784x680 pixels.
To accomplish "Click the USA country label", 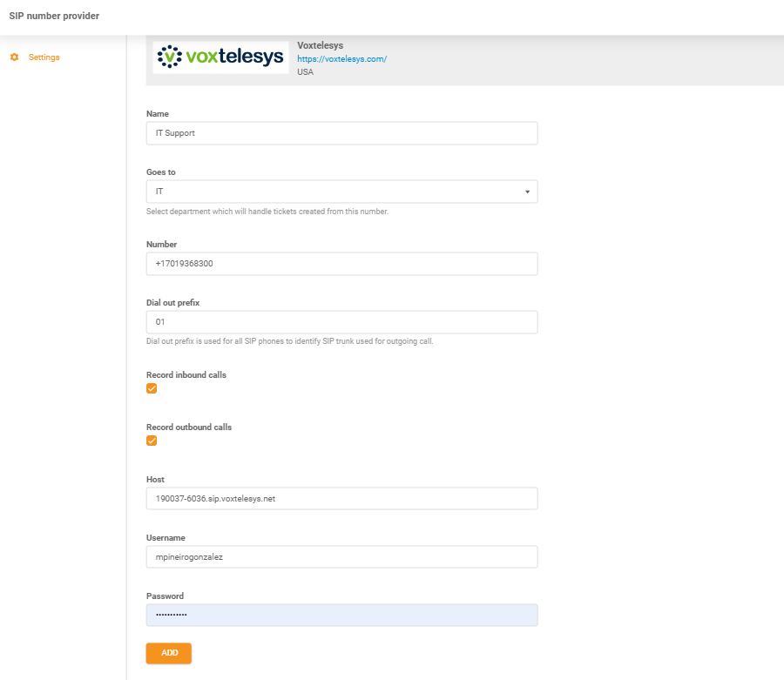I will pos(305,71).
